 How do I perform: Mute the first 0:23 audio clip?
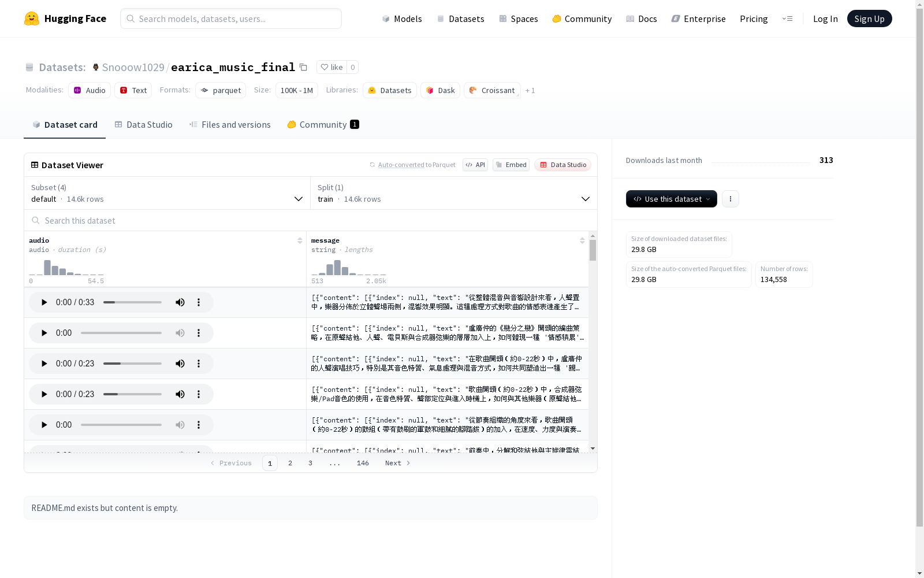coord(180,364)
